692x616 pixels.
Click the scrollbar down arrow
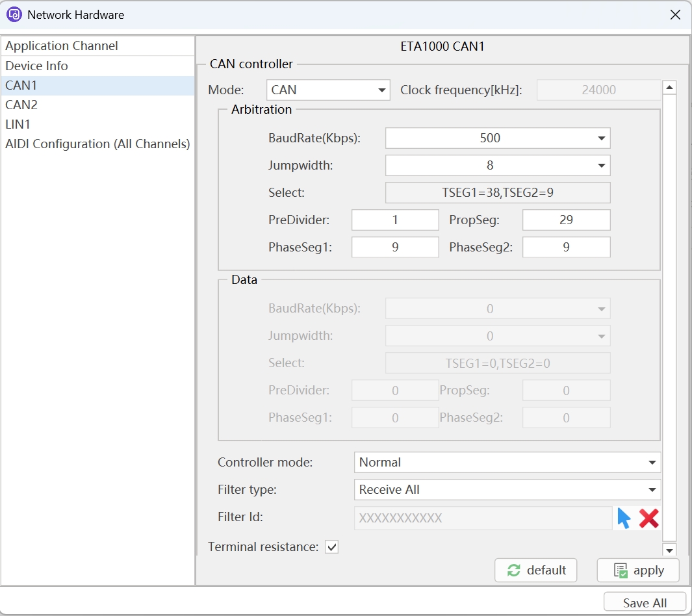669,550
